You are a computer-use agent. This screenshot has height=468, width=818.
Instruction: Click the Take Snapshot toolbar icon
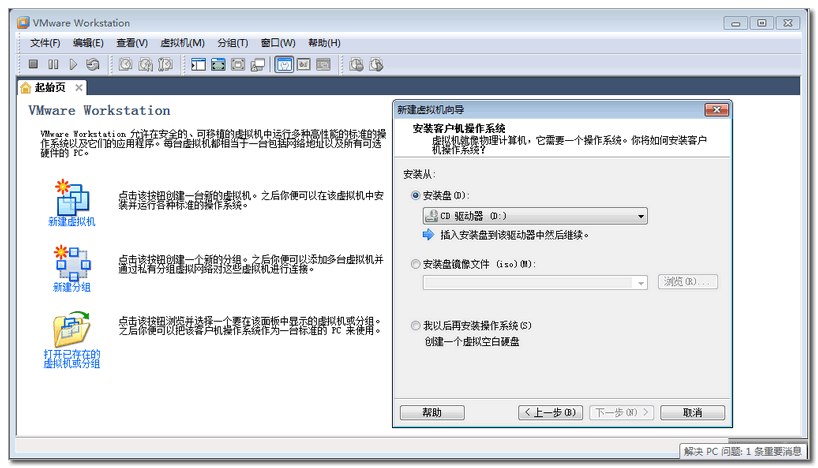(x=125, y=64)
